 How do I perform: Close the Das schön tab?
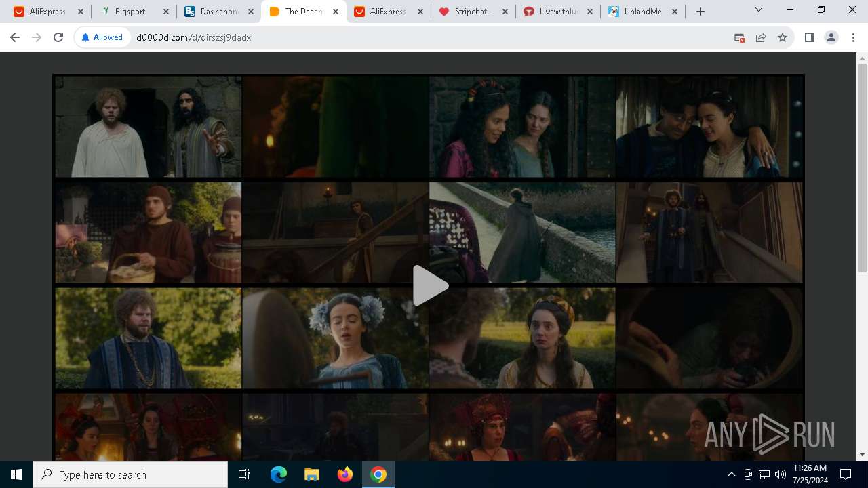tap(250, 12)
